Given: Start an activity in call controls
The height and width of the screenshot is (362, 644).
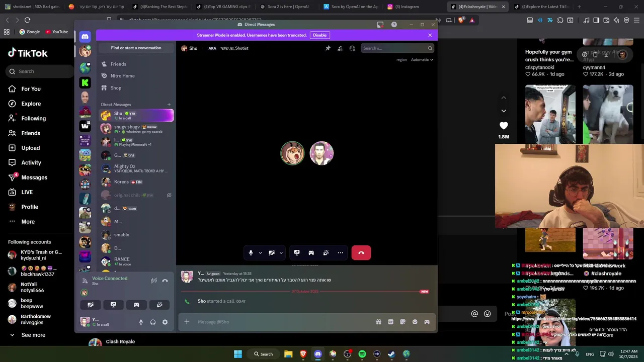Looking at the screenshot, I should point(311,253).
